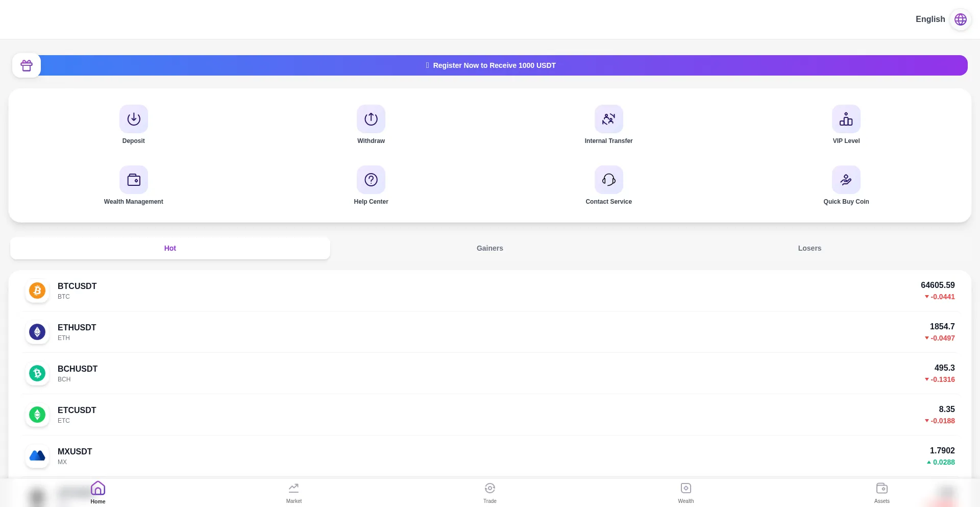This screenshot has height=507, width=980.
Task: Open Contact Service headset icon
Action: (x=609, y=180)
